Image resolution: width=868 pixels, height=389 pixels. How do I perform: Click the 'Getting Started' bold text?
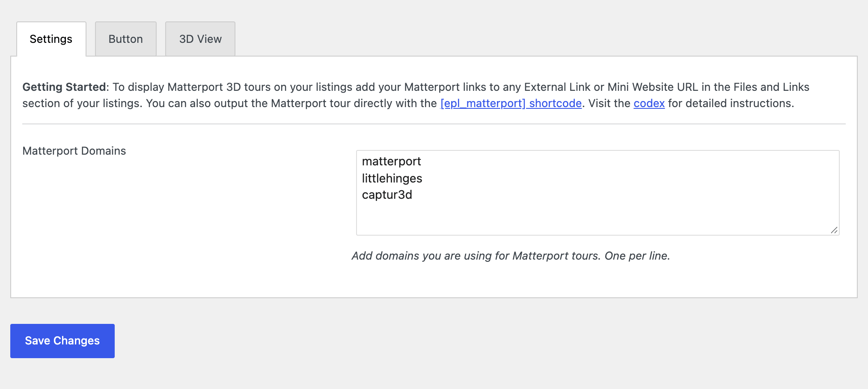[x=64, y=87]
